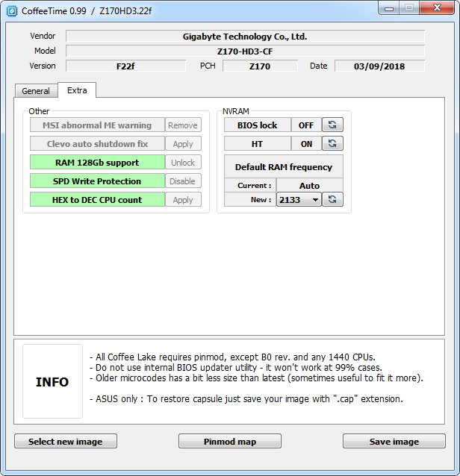Click the SPD Write Protection label
Screen dimensions: 460x476
click(x=97, y=181)
